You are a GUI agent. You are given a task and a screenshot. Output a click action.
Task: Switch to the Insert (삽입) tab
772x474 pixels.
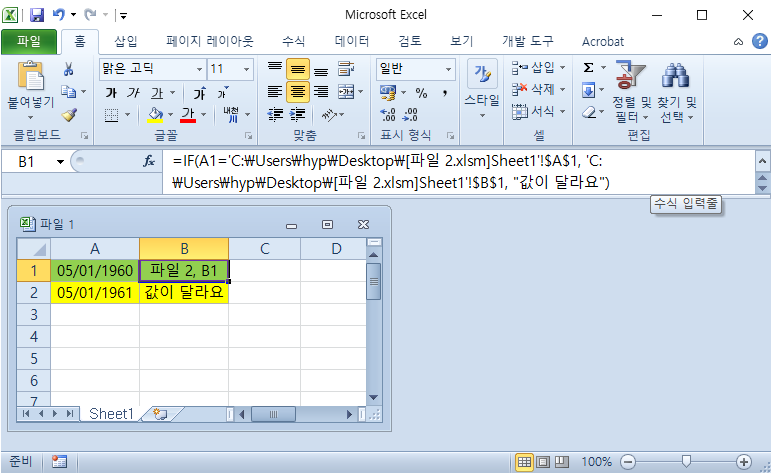(126, 41)
